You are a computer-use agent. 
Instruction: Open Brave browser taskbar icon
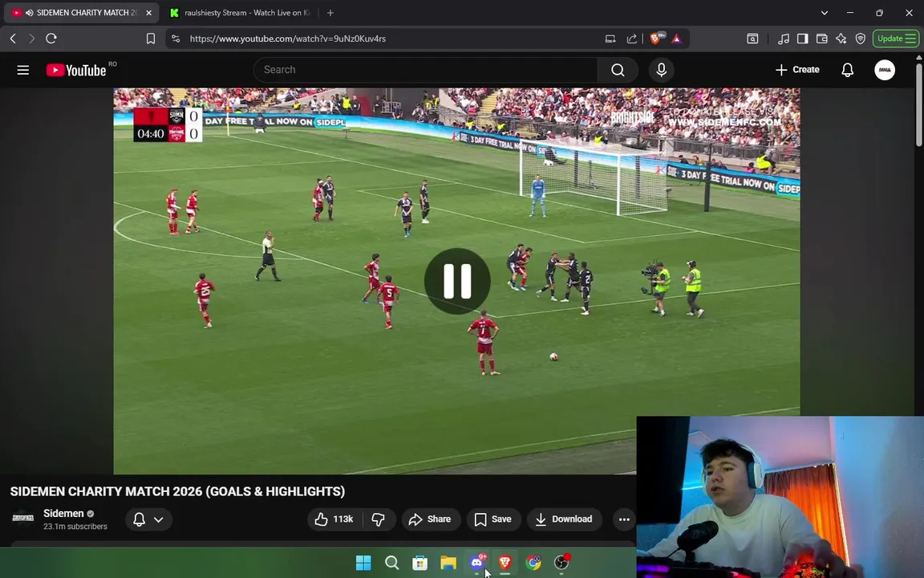[x=505, y=563]
